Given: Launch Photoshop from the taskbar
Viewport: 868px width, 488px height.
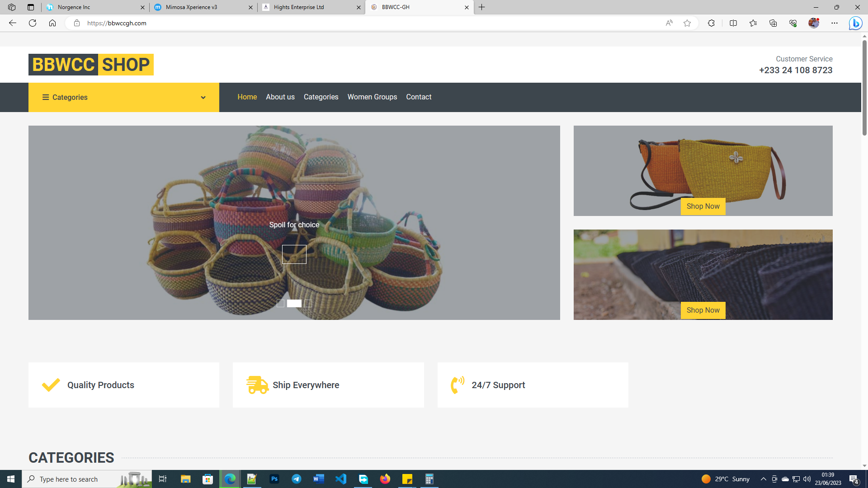Looking at the screenshot, I should click(274, 479).
